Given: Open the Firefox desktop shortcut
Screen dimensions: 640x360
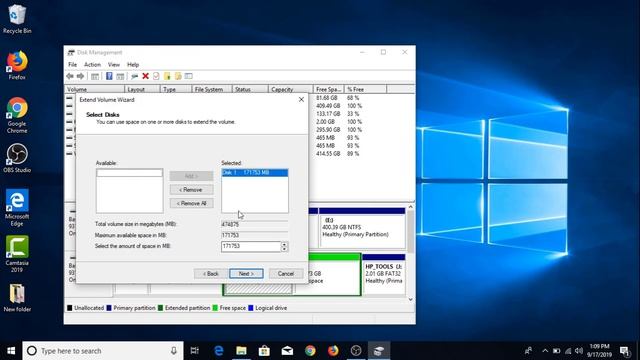Looking at the screenshot, I should [x=17, y=65].
